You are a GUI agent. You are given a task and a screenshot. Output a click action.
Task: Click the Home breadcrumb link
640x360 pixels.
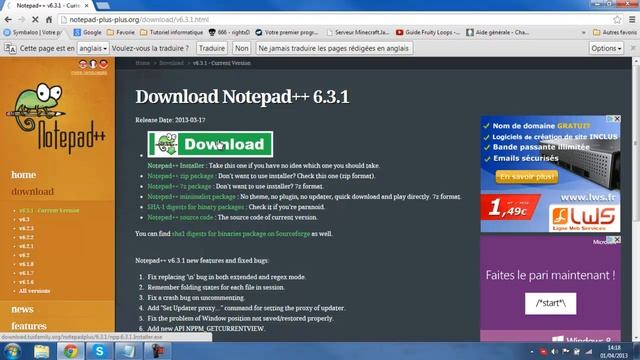(142, 63)
